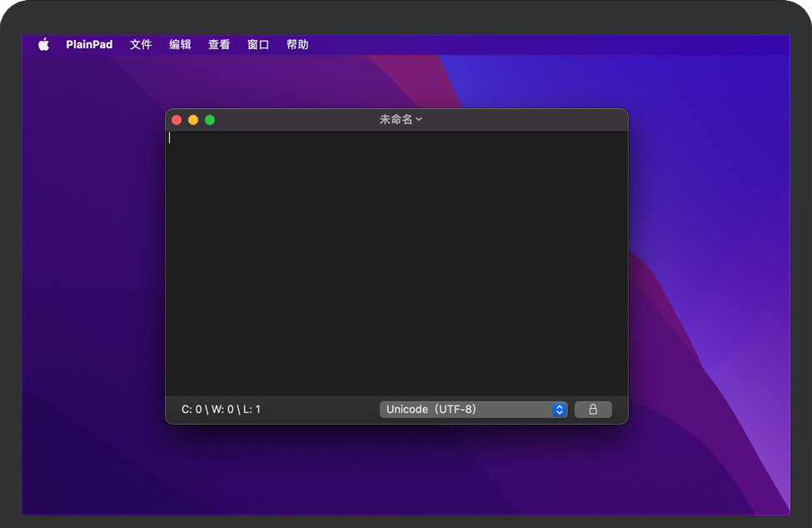
Task: Click the 未命名 document title text
Action: 396,120
